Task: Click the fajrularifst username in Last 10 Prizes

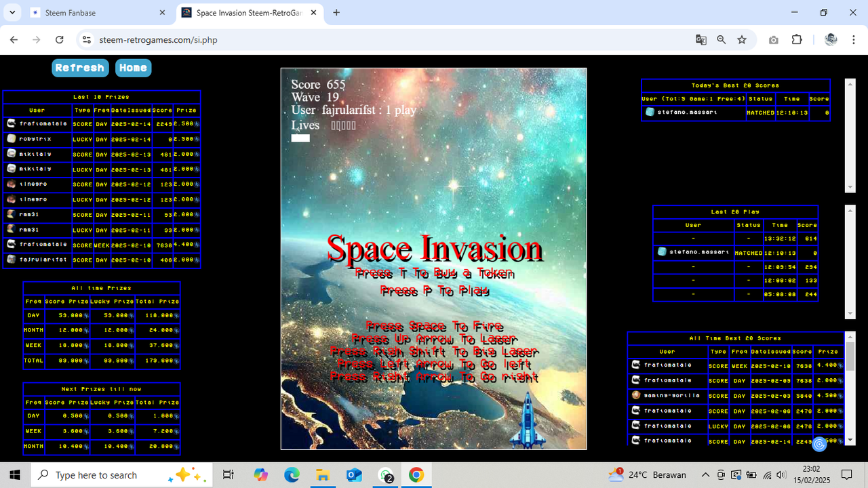Action: pyautogui.click(x=43, y=260)
